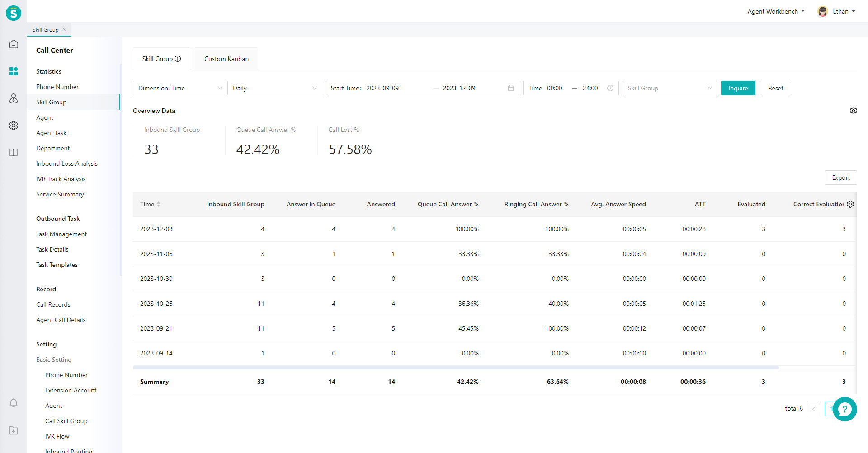Open the home icon in the left rail
This screenshot has height=453, width=868.
pos(14,44)
